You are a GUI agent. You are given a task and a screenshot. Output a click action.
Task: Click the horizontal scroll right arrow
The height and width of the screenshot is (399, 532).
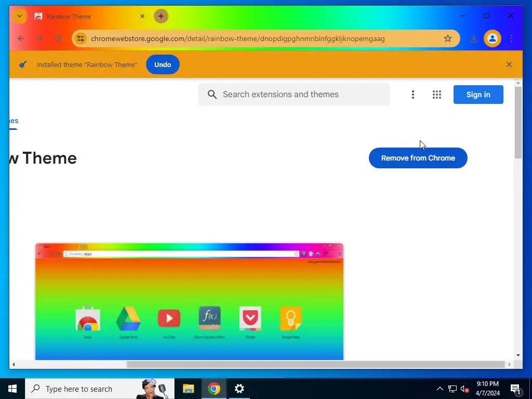tap(509, 364)
